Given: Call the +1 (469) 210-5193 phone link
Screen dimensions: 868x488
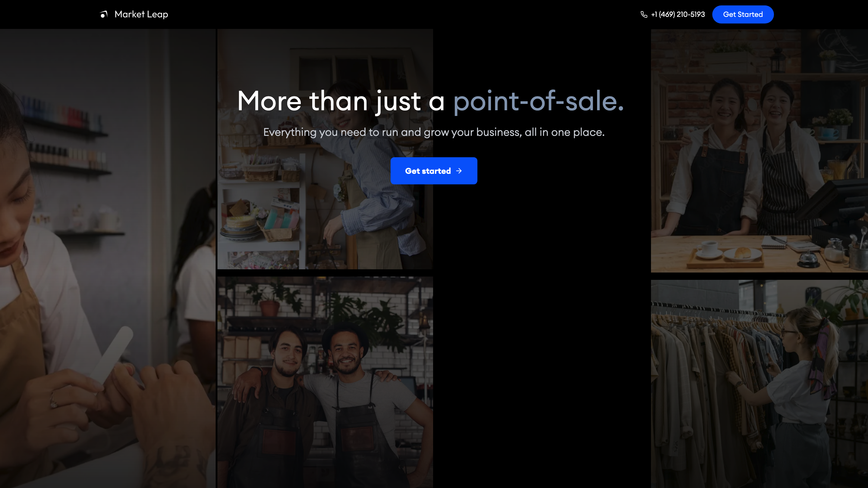Looking at the screenshot, I should [678, 14].
